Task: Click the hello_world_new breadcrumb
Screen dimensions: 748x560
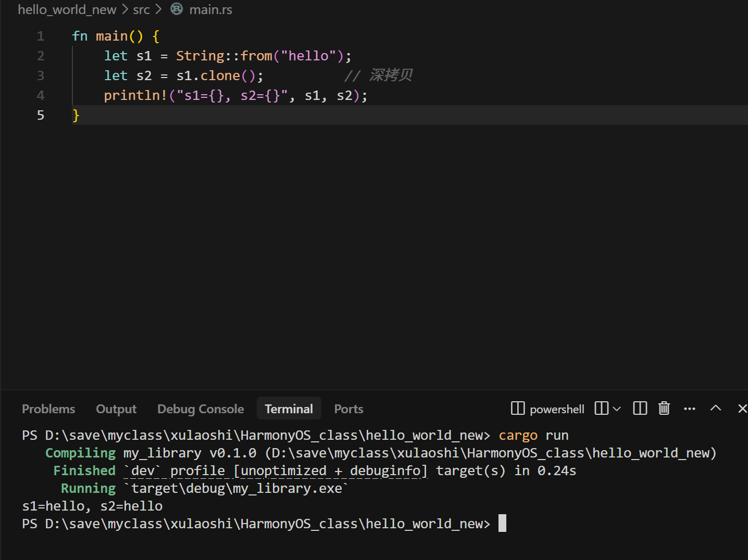Action: pyautogui.click(x=67, y=9)
